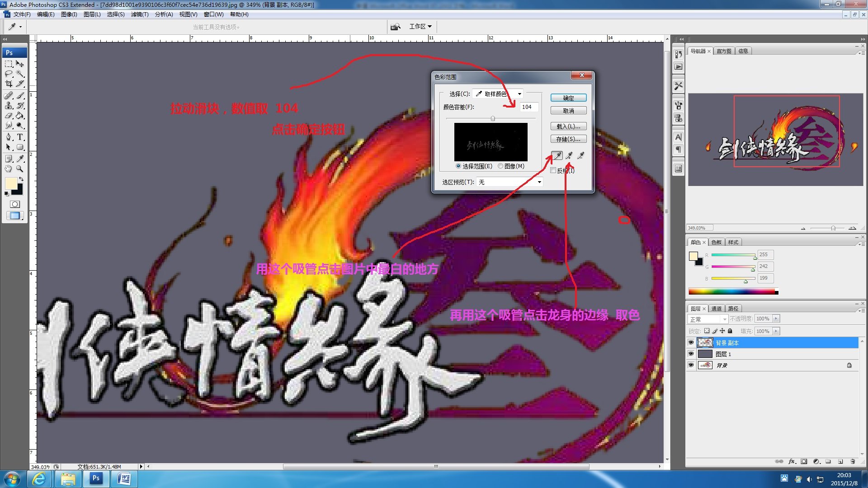Select the Clone Stamp tool
The width and height of the screenshot is (868, 488).
(x=9, y=106)
